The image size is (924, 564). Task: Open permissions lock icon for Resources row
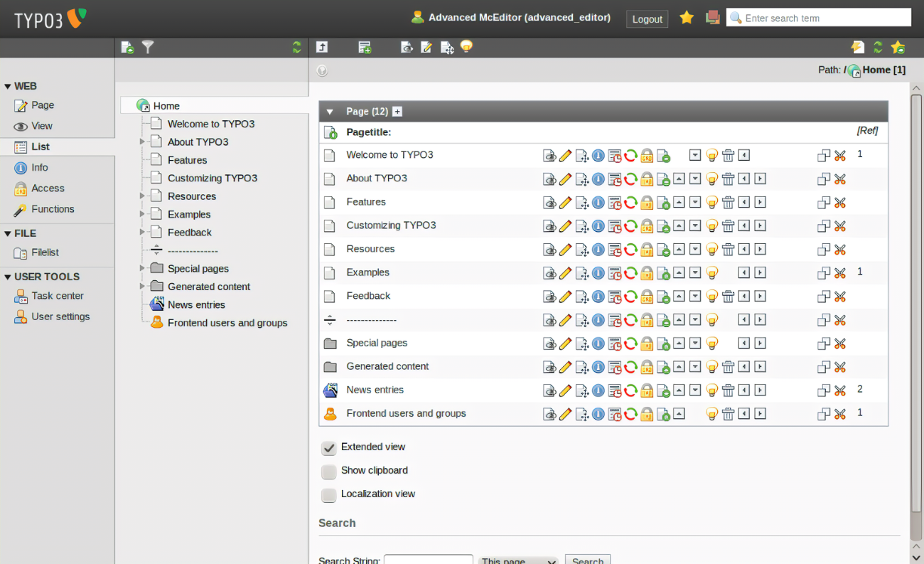point(647,250)
